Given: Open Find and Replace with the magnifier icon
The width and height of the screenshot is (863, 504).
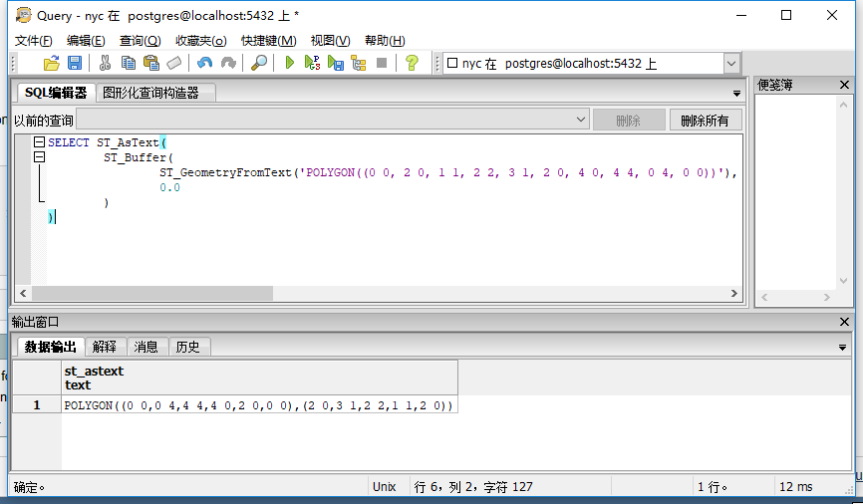Looking at the screenshot, I should pyautogui.click(x=259, y=64).
